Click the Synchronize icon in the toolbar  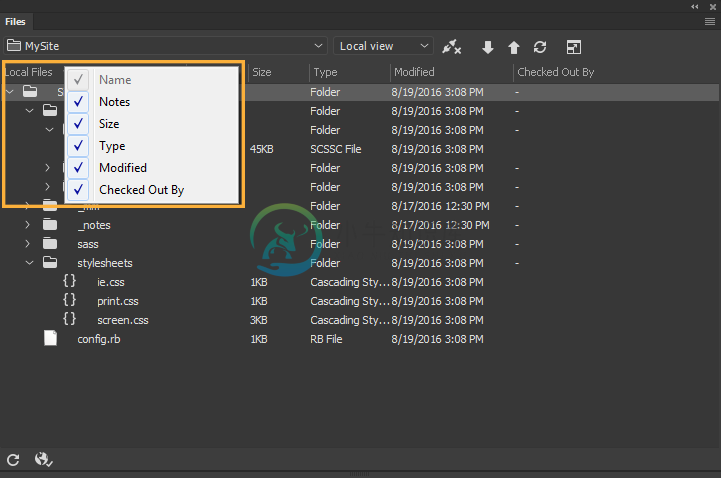pos(540,47)
